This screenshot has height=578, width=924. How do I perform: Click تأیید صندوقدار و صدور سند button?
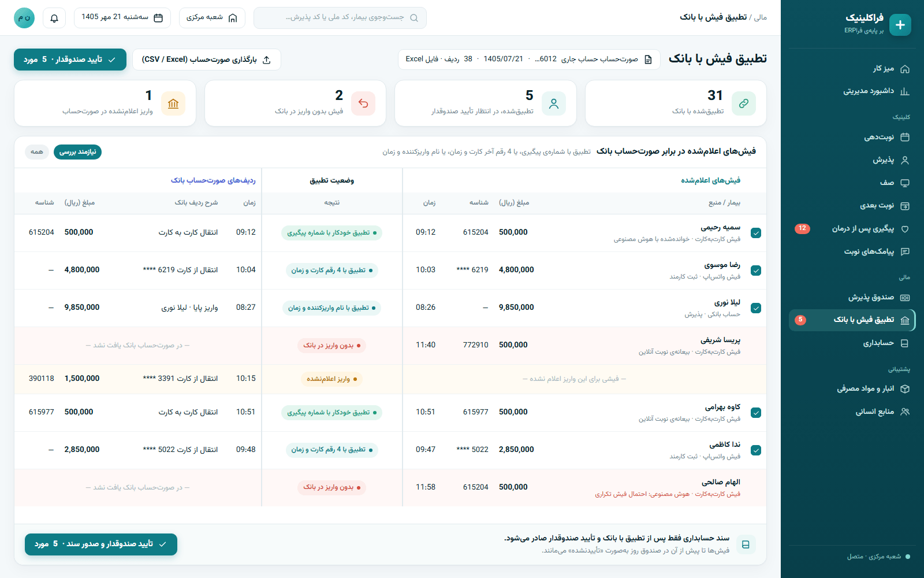click(x=101, y=544)
